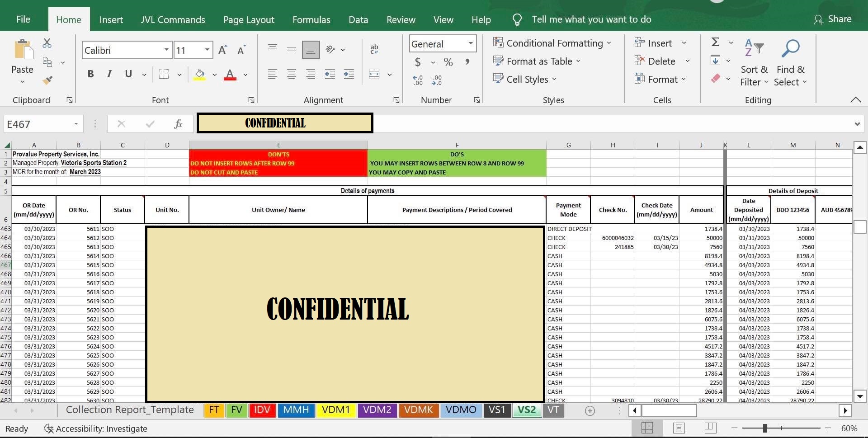Open the Find & Select dropdown
868x438 pixels.
click(x=790, y=63)
